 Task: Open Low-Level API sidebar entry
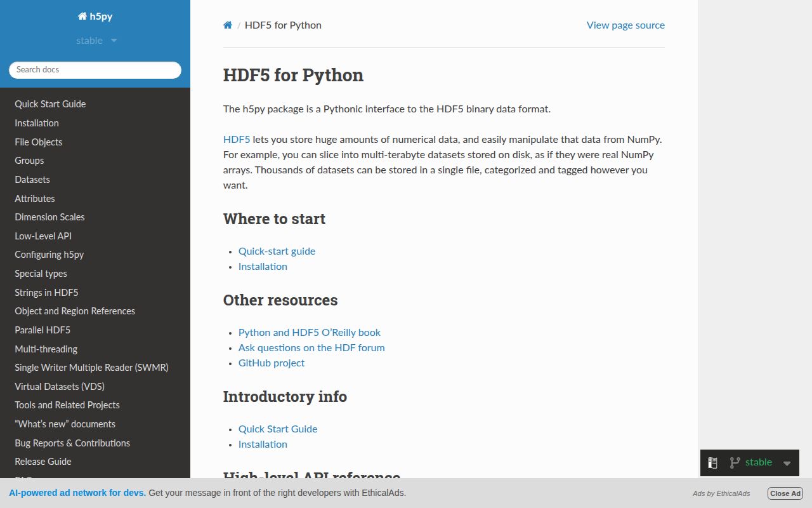click(x=43, y=236)
